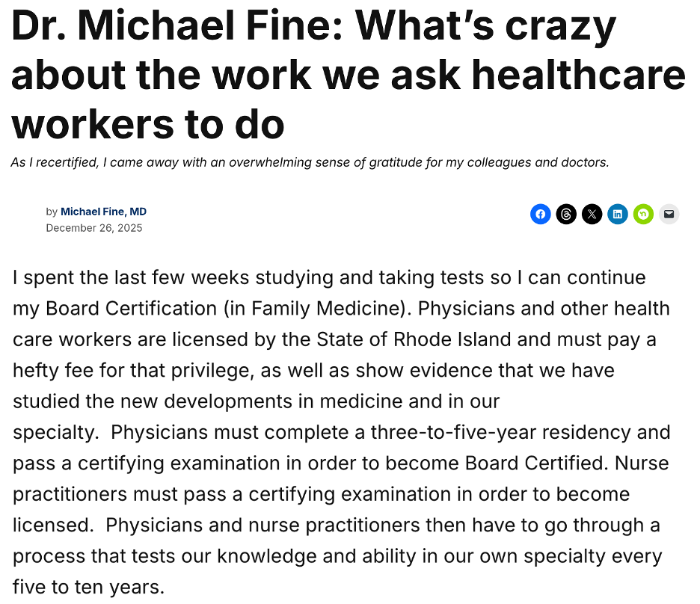
Task: Share the article on Facebook
Action: coord(540,215)
